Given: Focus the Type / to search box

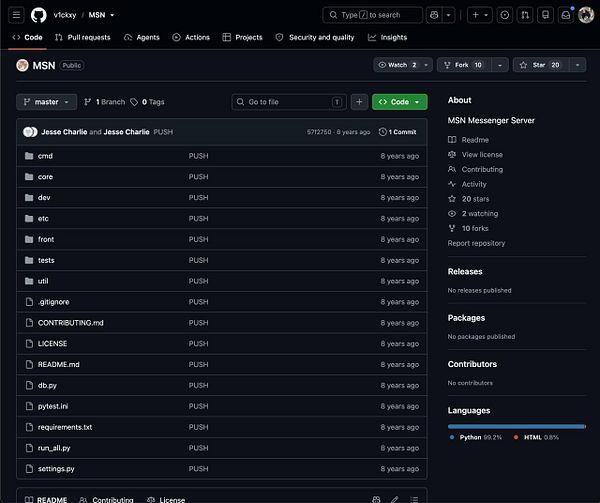Looking at the screenshot, I should pos(372,15).
